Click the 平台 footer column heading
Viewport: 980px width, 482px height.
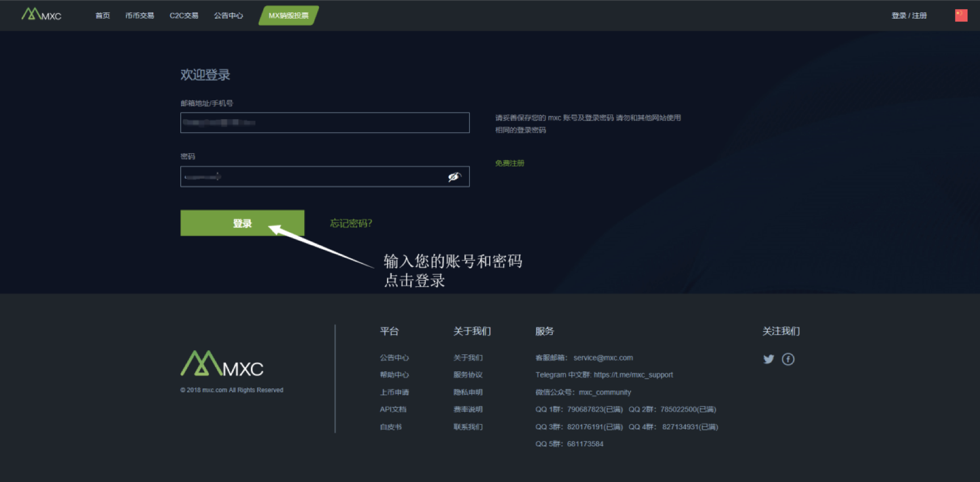tap(389, 331)
